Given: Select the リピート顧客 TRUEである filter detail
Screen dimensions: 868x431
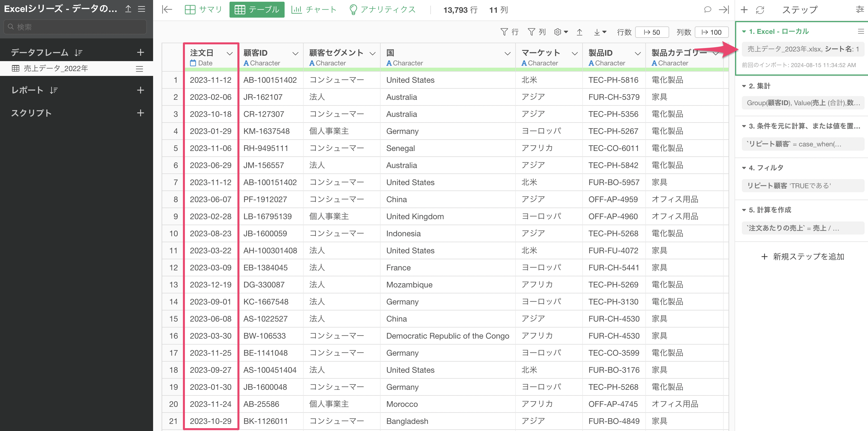Looking at the screenshot, I should tap(803, 185).
